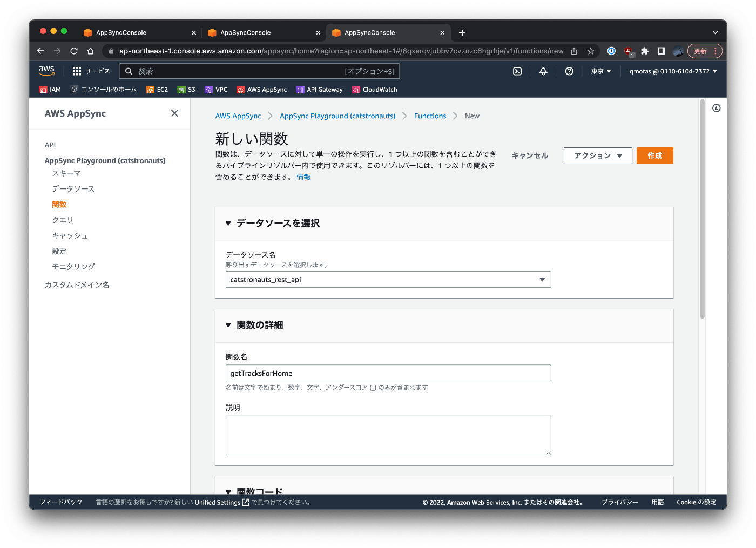This screenshot has width=756, height=548.
Task: Open the help question mark icon
Action: click(569, 71)
